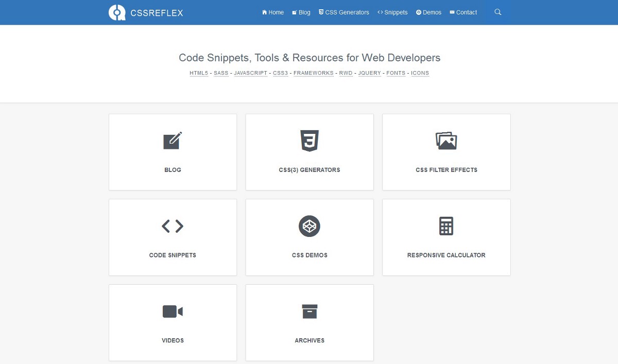This screenshot has width=618, height=364.
Task: Click the ICONS tag link
Action: point(420,73)
